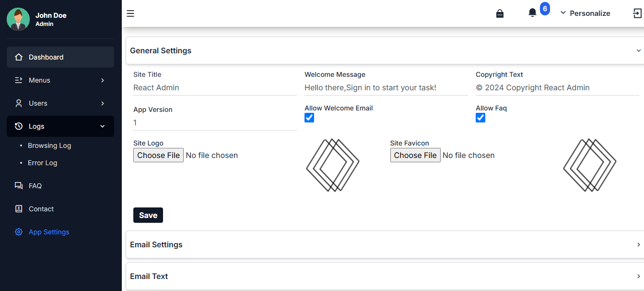
Task: Open Error Log menu item
Action: [42, 163]
